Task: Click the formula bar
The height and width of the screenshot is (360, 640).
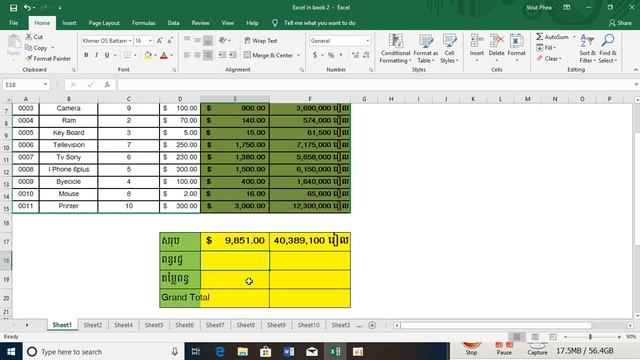Action: [376, 84]
